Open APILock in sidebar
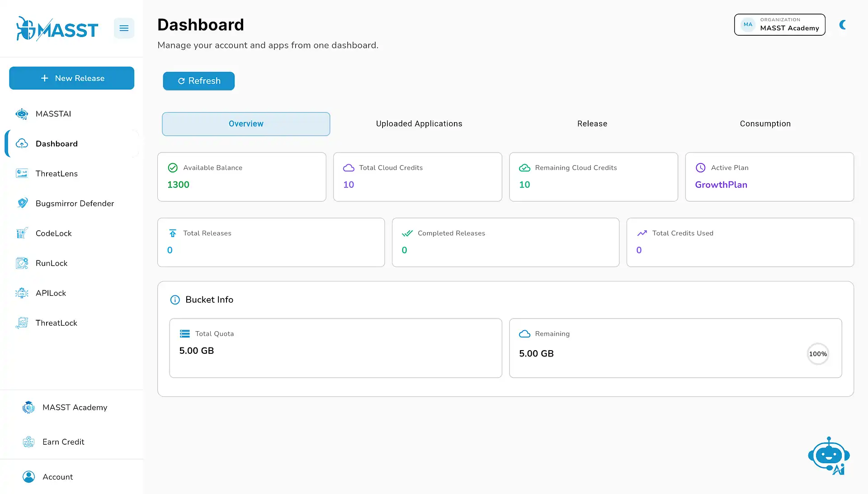This screenshot has height=494, width=868. tap(71, 293)
